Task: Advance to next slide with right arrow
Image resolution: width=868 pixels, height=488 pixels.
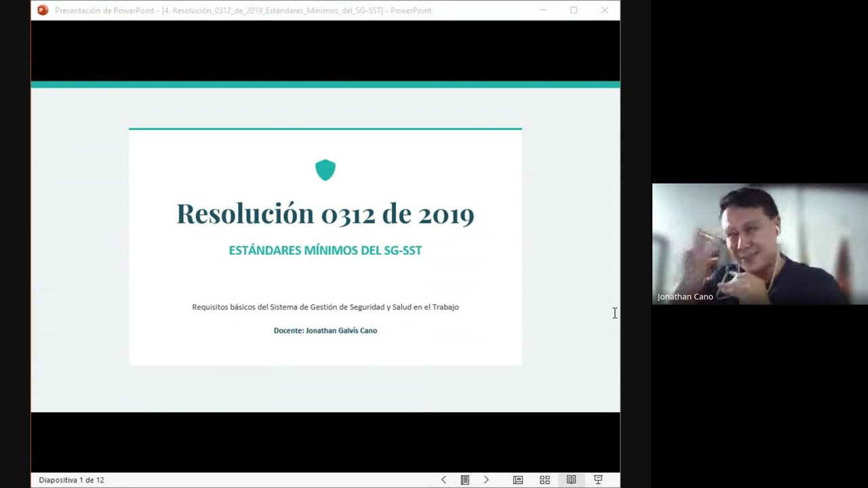Action: 486,480
